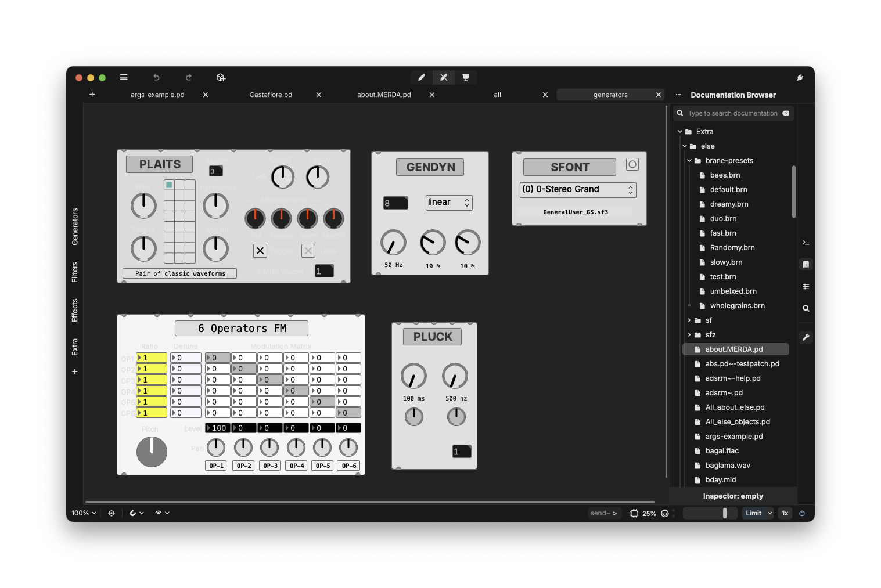881x588 pixels.
Task: Toggle the DSP power button
Action: (x=802, y=513)
